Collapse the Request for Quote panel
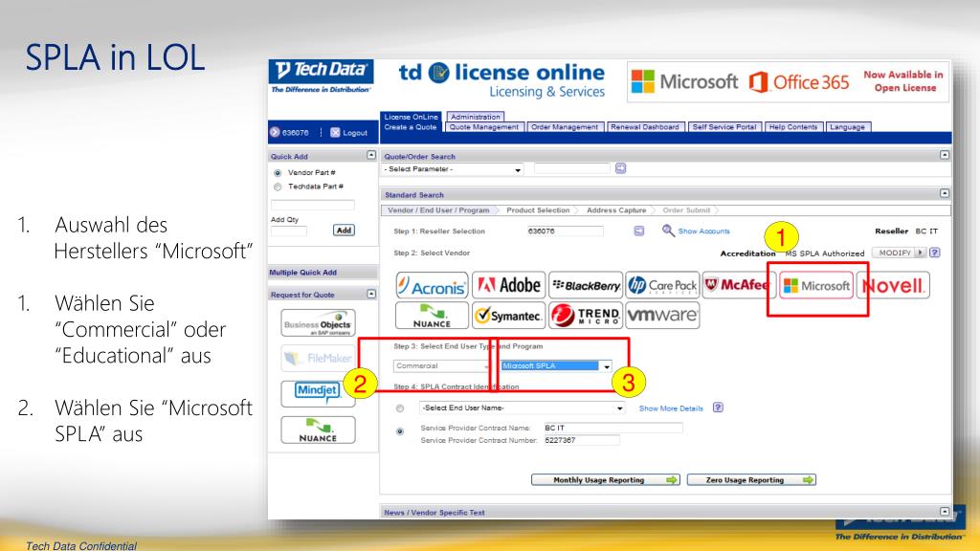The width and height of the screenshot is (980, 551). [371, 294]
